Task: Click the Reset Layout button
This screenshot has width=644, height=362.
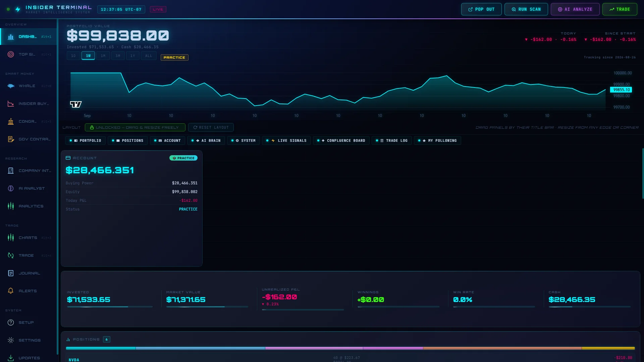Action: pos(211,127)
